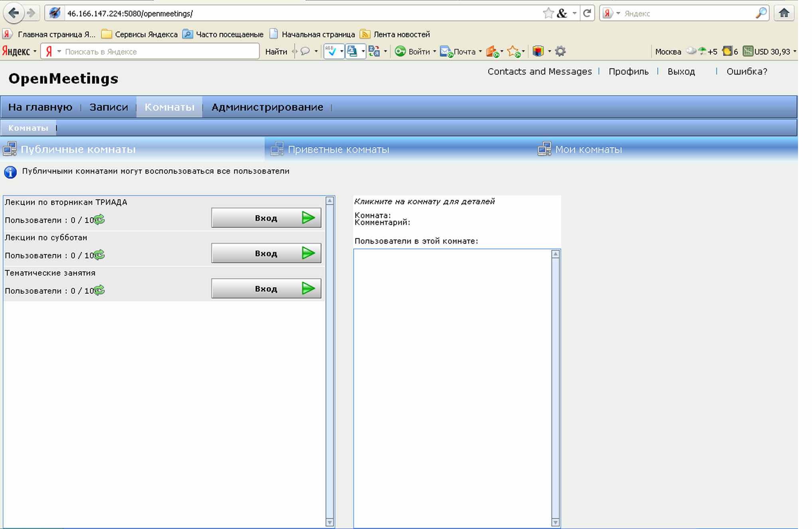Click the page translate icon in Yandex toolbar
The image size is (812, 529).
[352, 51]
